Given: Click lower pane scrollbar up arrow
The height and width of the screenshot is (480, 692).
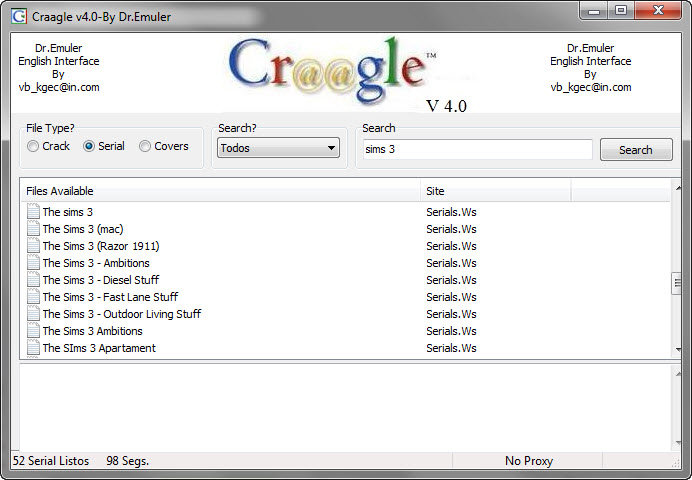Looking at the screenshot, I should [677, 374].
